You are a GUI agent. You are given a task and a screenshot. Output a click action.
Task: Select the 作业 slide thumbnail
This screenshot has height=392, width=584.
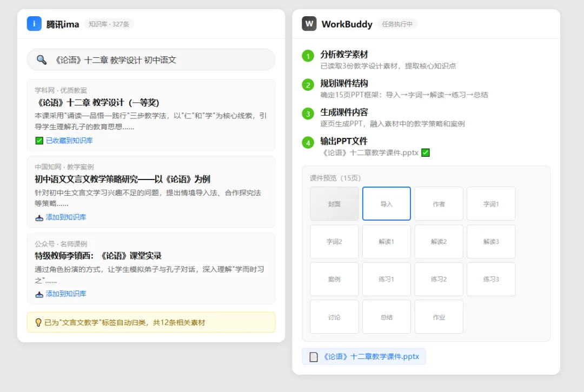(x=439, y=317)
